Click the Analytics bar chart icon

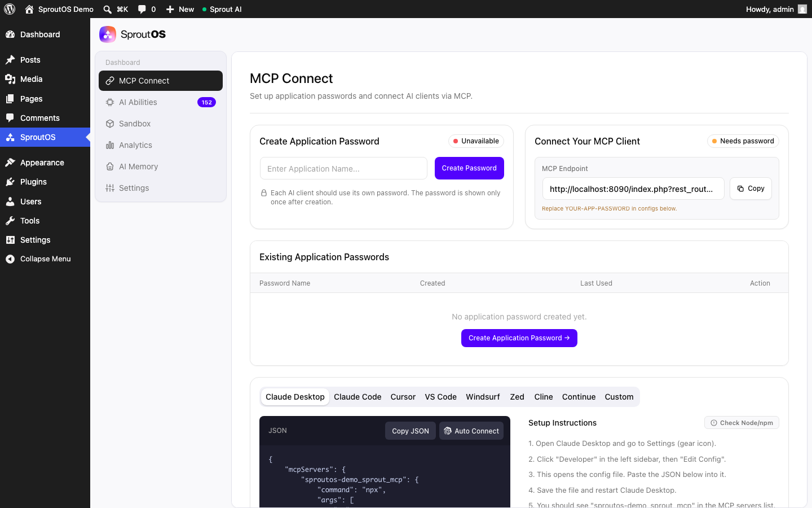110,145
